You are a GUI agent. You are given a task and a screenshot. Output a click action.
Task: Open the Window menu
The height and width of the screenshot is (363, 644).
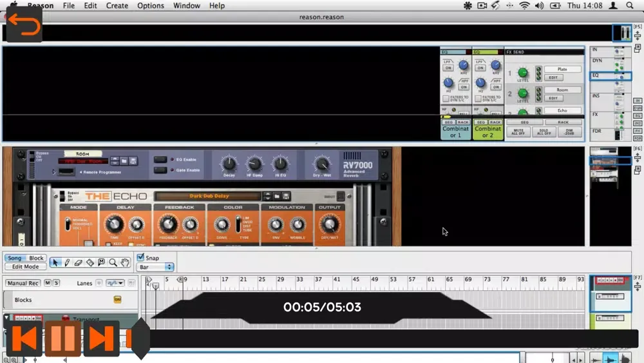(187, 5)
